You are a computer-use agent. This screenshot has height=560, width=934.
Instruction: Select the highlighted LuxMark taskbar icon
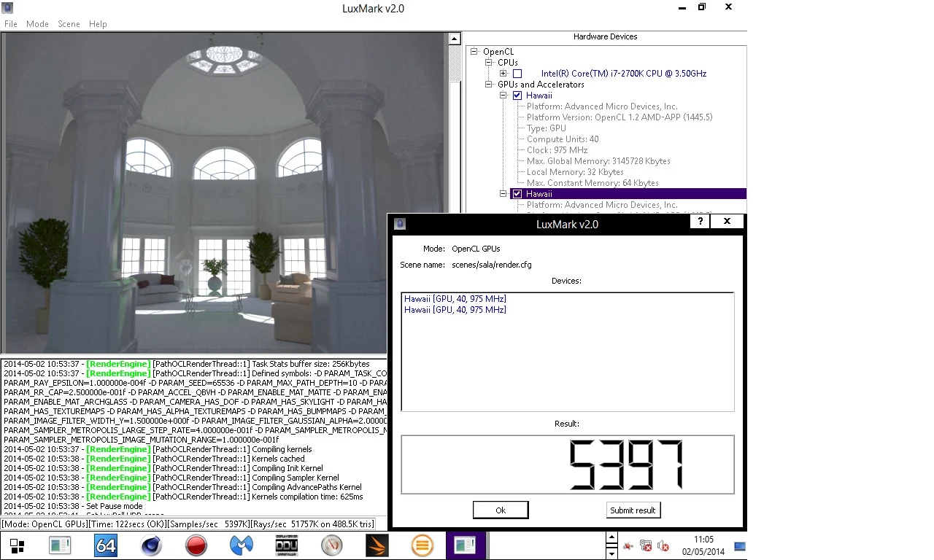tap(465, 545)
